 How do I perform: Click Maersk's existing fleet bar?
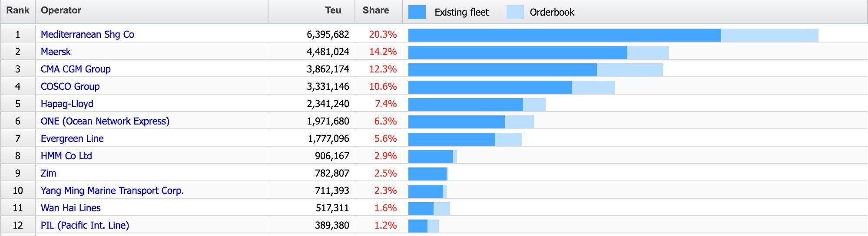click(517, 52)
